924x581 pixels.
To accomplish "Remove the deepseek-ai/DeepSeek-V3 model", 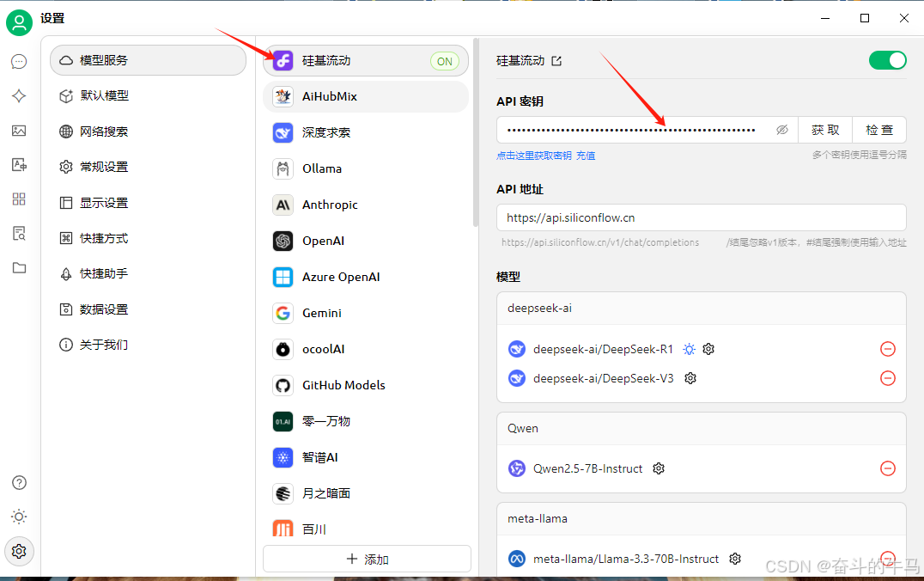I will [x=887, y=378].
